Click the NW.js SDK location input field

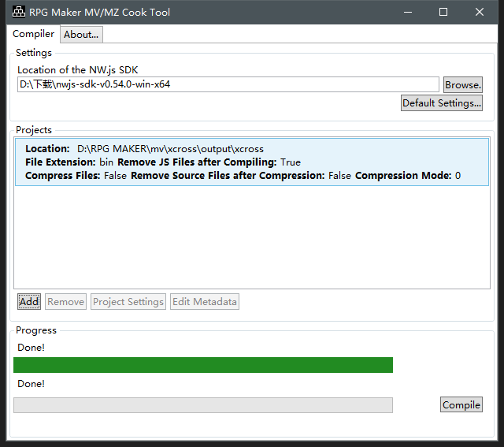[228, 84]
